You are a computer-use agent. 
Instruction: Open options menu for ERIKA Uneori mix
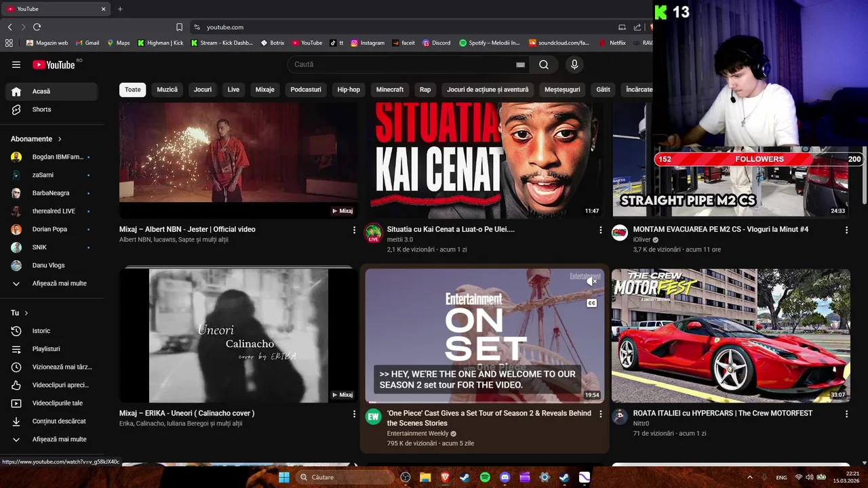pyautogui.click(x=354, y=413)
